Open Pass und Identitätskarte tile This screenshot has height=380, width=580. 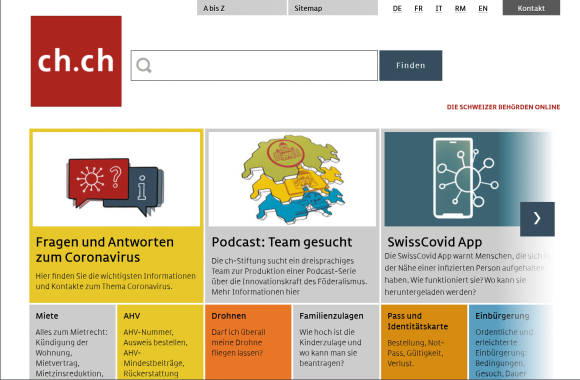coord(424,342)
